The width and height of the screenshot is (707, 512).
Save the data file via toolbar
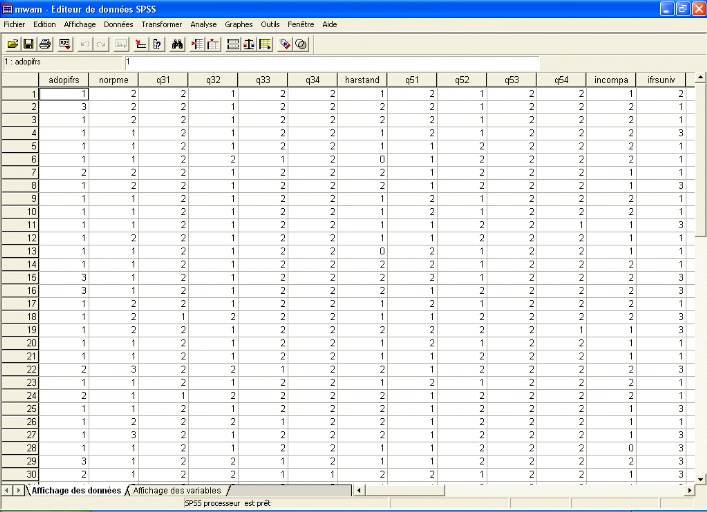(29, 44)
